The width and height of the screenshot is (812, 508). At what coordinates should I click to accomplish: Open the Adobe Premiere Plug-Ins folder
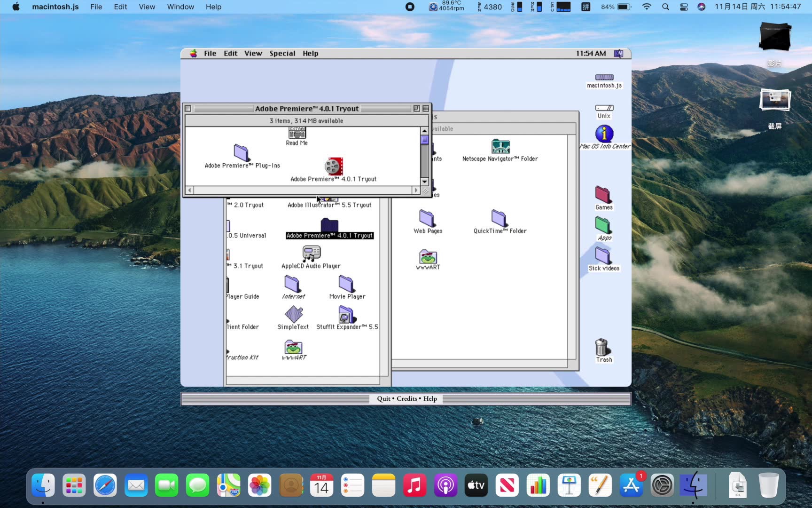(x=242, y=153)
